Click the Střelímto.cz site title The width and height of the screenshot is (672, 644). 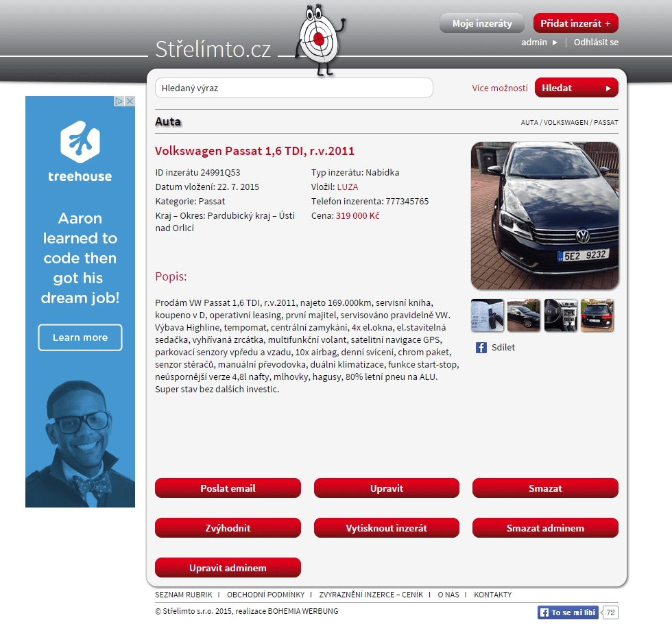[x=213, y=49]
